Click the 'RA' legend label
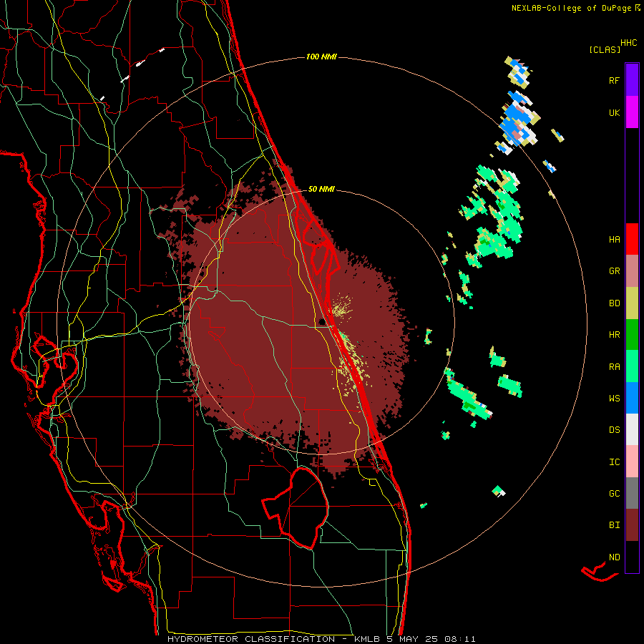Viewport: 644px width, 644px height. click(614, 367)
